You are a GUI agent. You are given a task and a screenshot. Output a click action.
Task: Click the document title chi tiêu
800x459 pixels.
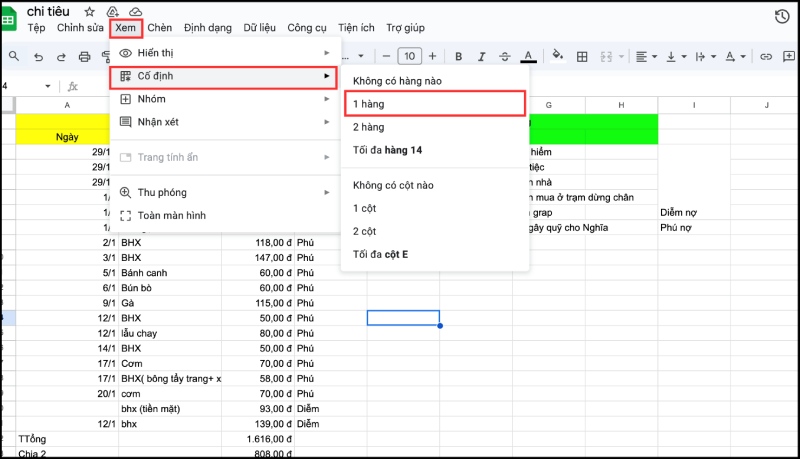click(x=48, y=12)
